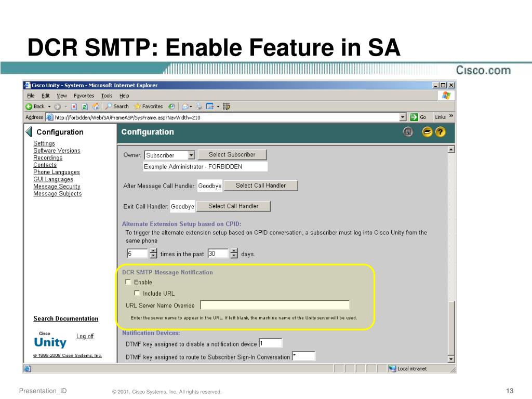Decrease the past days spinner

[234, 256]
